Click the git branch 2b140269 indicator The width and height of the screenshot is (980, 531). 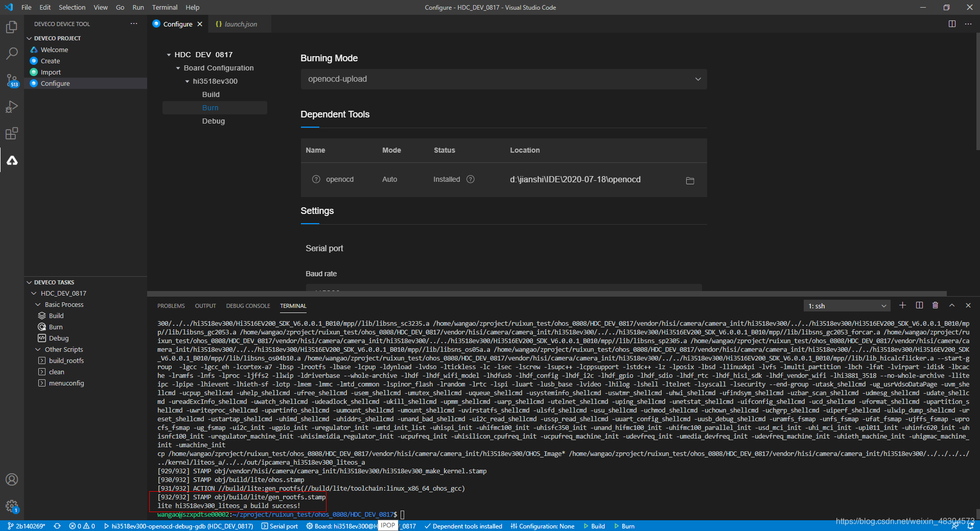coord(27,526)
